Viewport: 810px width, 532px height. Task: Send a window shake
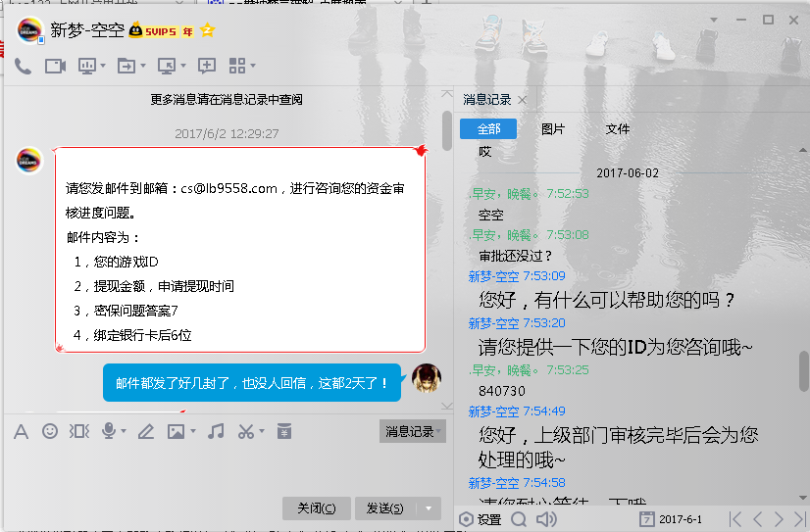click(79, 431)
